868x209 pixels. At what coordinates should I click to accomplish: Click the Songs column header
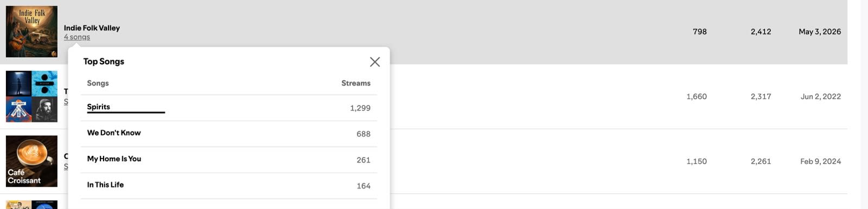98,83
